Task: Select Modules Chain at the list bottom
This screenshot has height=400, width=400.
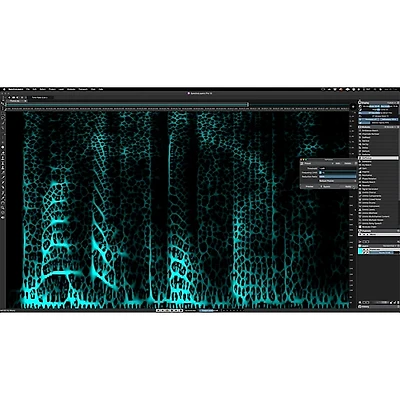Action: click(x=379, y=227)
